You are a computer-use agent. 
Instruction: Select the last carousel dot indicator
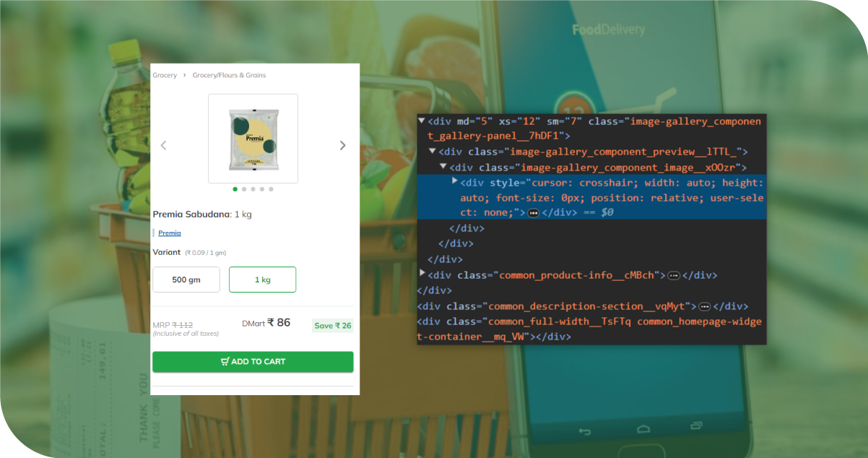point(272,189)
